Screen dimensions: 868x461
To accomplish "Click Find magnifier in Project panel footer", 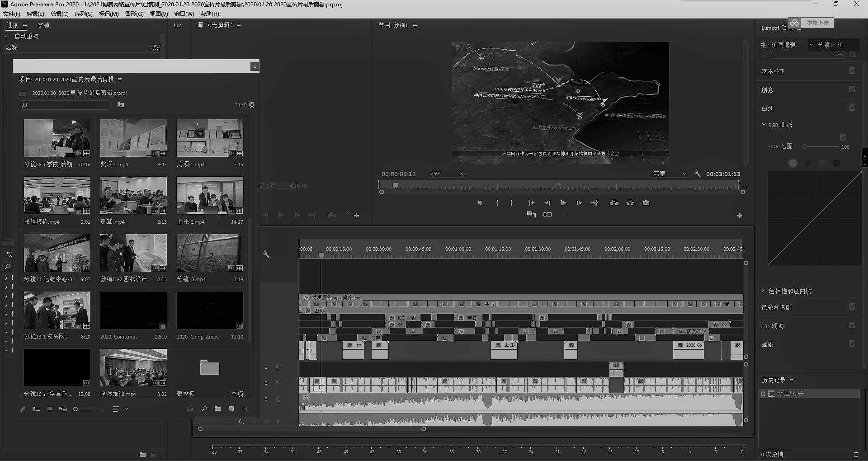I will point(204,409).
